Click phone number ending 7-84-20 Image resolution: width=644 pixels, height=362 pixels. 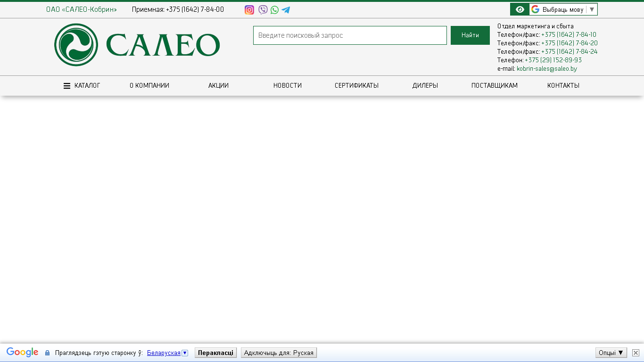click(570, 43)
